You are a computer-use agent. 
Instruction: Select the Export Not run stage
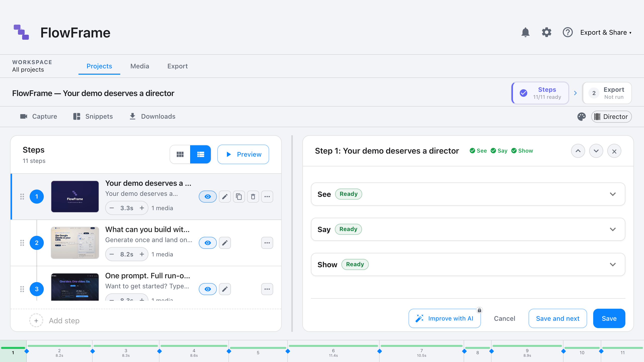pyautogui.click(x=607, y=93)
